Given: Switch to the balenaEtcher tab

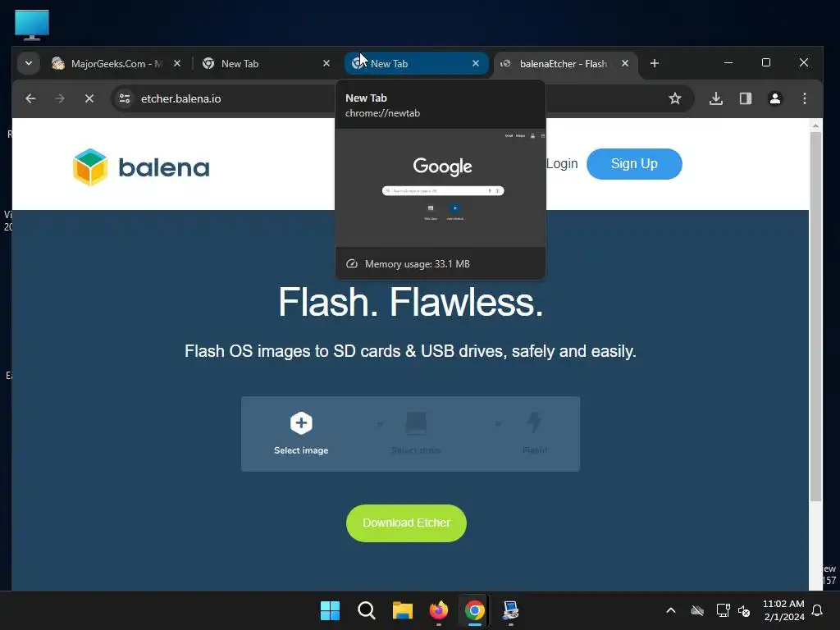Looking at the screenshot, I should [x=557, y=64].
